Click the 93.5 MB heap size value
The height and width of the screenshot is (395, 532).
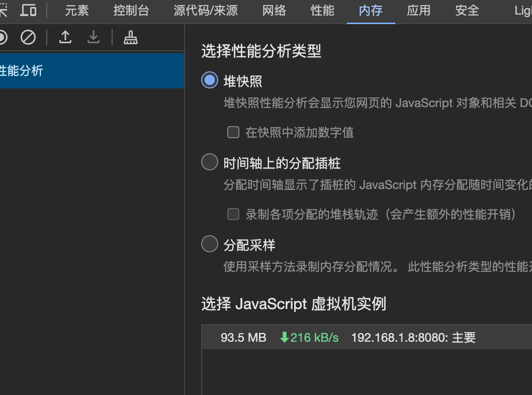[243, 338]
